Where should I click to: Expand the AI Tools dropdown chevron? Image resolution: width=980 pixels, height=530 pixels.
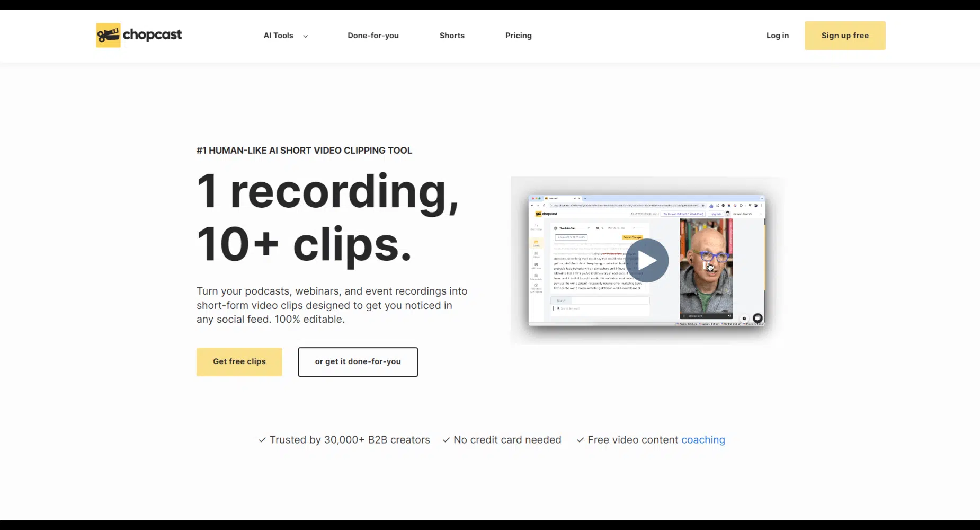(306, 36)
